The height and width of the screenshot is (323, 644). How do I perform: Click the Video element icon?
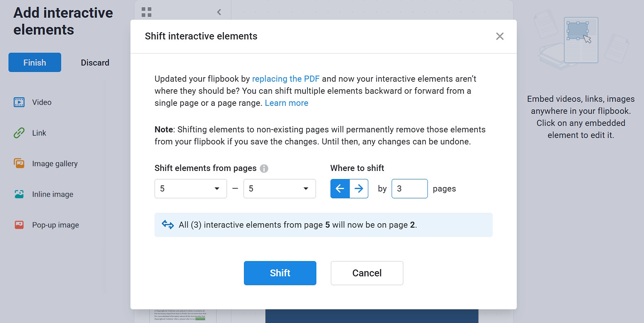pos(19,102)
